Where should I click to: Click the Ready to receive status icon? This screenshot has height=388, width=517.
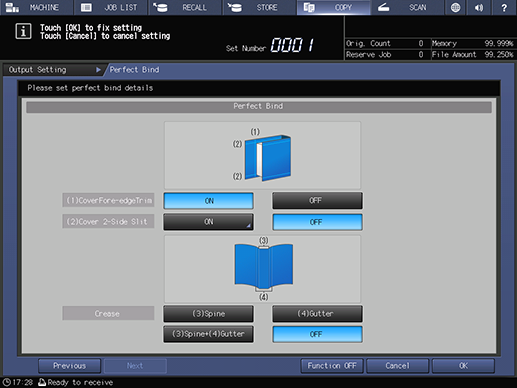pos(42,382)
